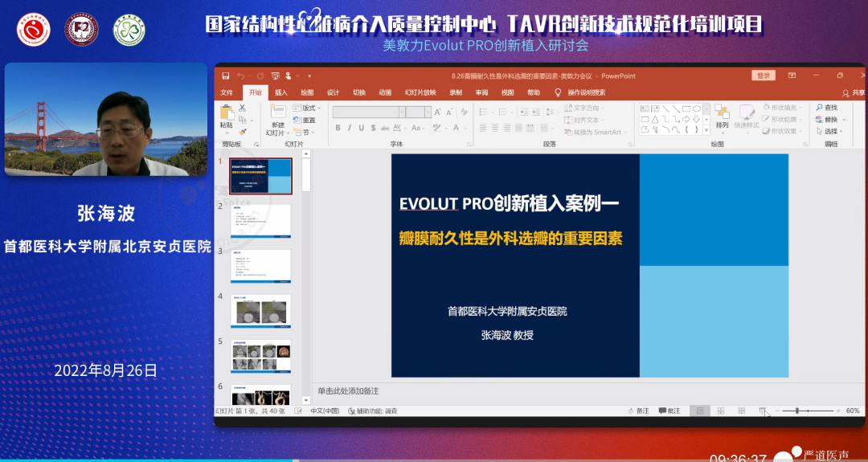Screen dimensions: 868x462
Task: Toggle strikethrough abc formatting
Action: tap(384, 128)
